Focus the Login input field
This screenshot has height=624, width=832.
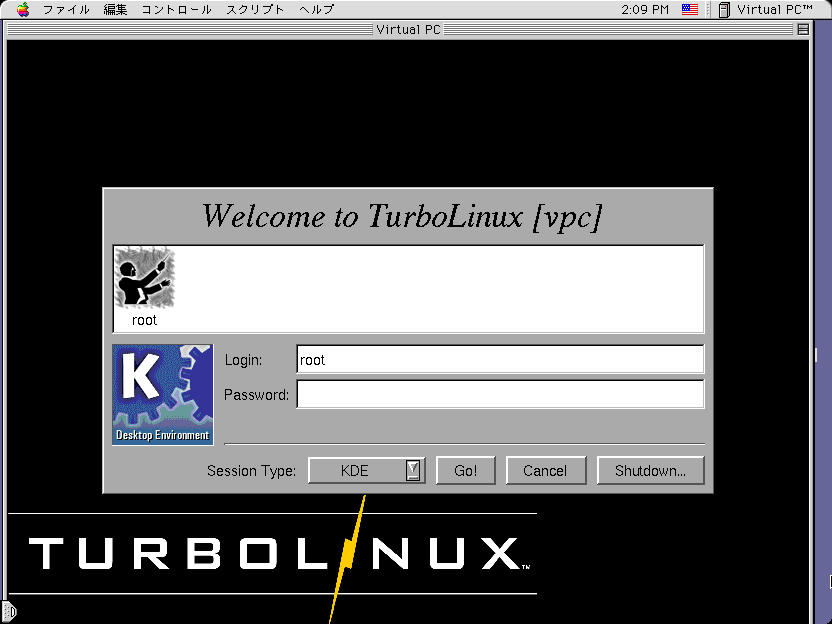pyautogui.click(x=500, y=359)
